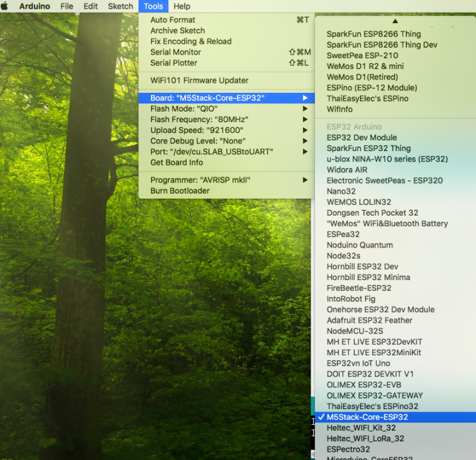
Task: Select ESPino (ESP-12 Module) board
Action: (396, 88)
